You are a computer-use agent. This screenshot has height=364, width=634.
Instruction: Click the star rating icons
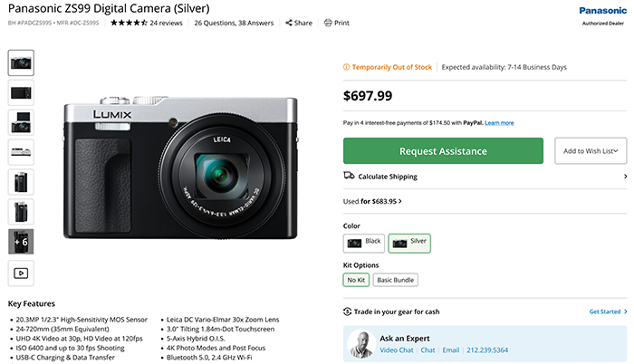click(x=129, y=22)
